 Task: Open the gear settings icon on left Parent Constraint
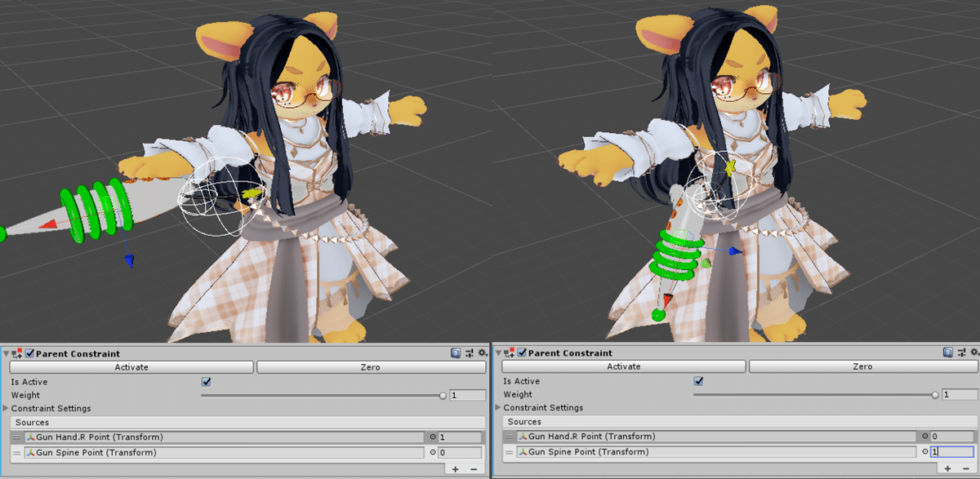tap(480, 353)
